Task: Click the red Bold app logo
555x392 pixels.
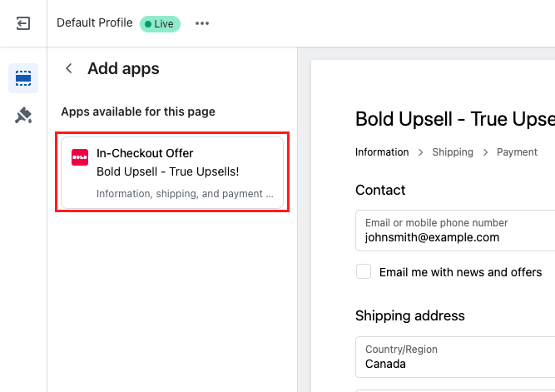Action: [80, 157]
